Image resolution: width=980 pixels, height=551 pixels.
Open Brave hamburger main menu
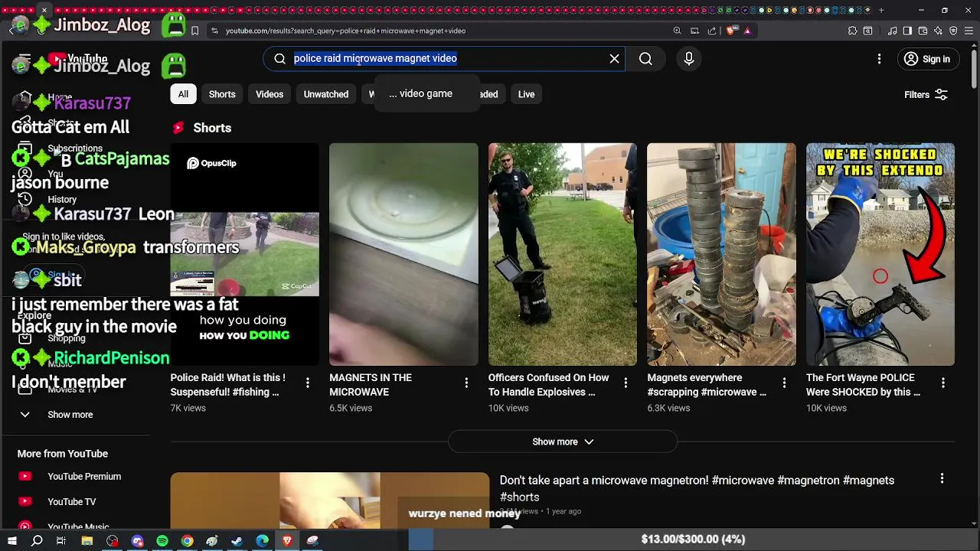[x=969, y=31]
